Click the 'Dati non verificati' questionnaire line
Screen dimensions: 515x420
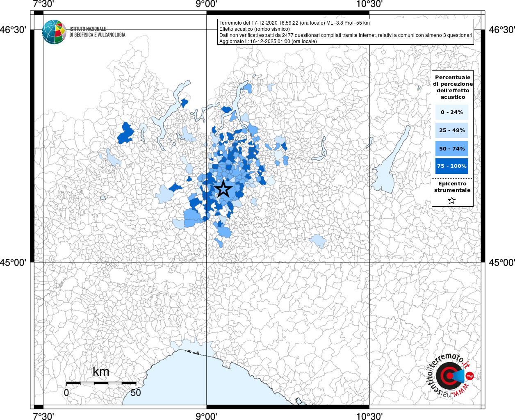point(346,35)
